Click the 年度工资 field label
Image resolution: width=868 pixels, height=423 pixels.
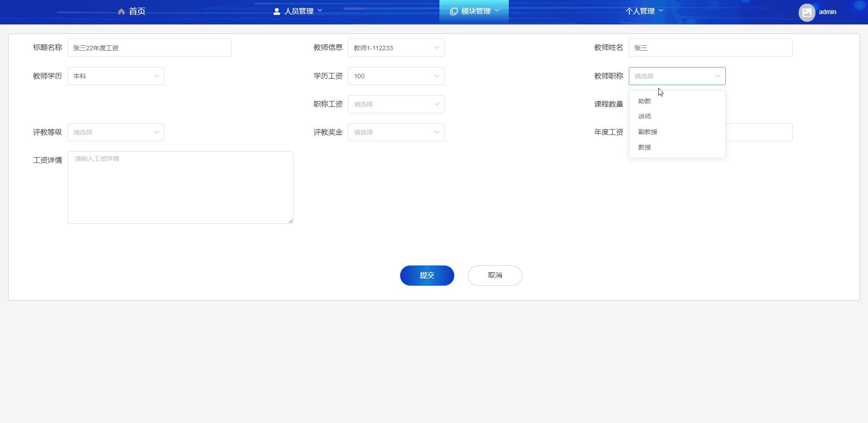(609, 132)
